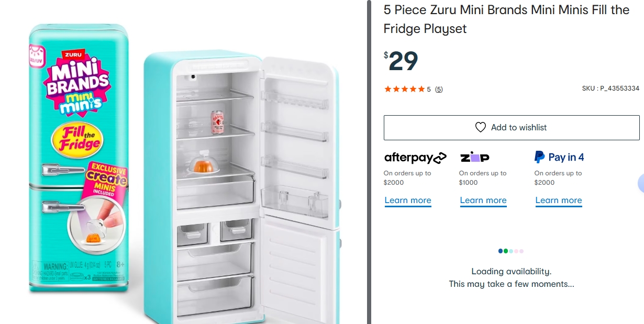Click the blue circle at the right edge
644x324 pixels.
[x=641, y=183]
